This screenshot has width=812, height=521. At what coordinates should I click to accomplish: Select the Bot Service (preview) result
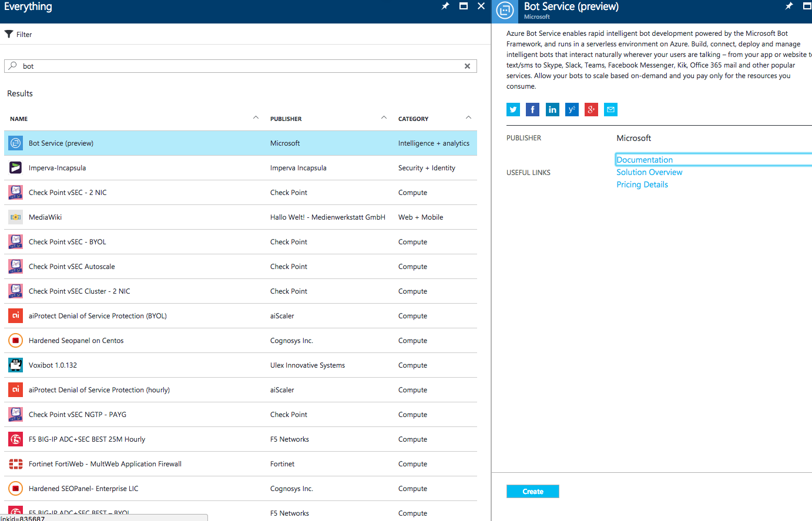point(240,143)
